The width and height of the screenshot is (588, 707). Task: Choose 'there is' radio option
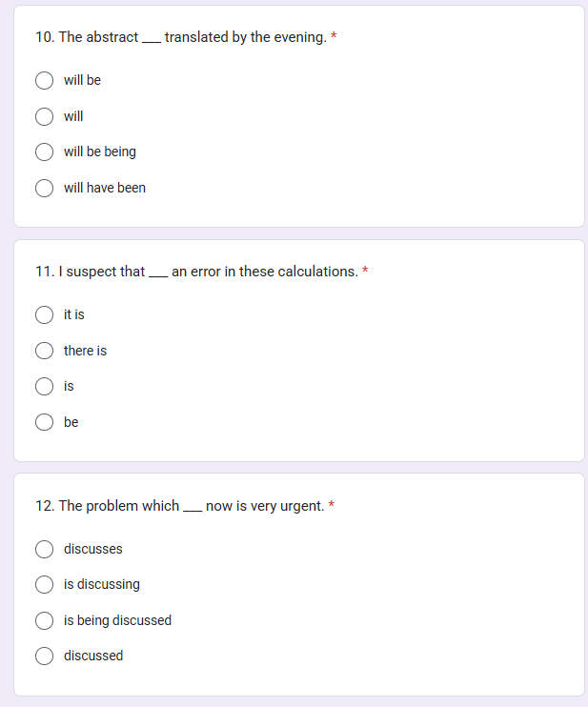44,351
